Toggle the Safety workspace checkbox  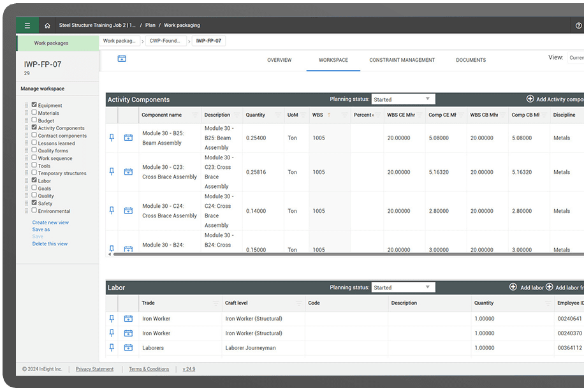tap(34, 203)
